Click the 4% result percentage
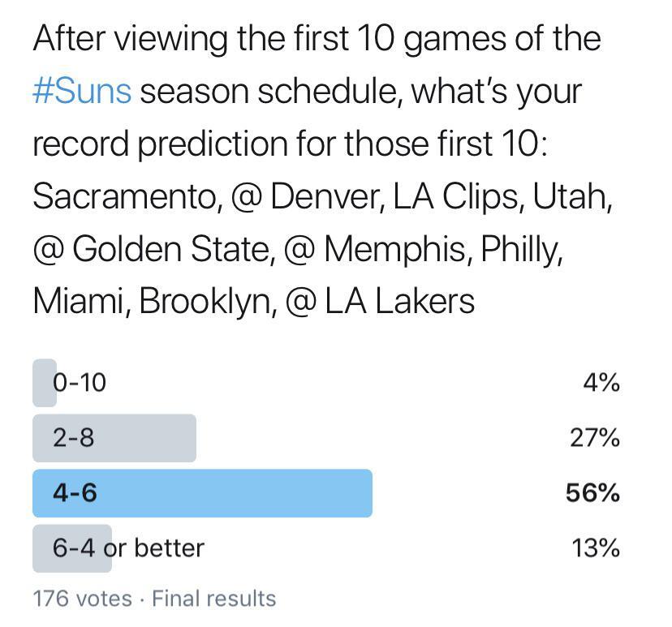Viewport: 672px width, 627px height. [x=601, y=382]
